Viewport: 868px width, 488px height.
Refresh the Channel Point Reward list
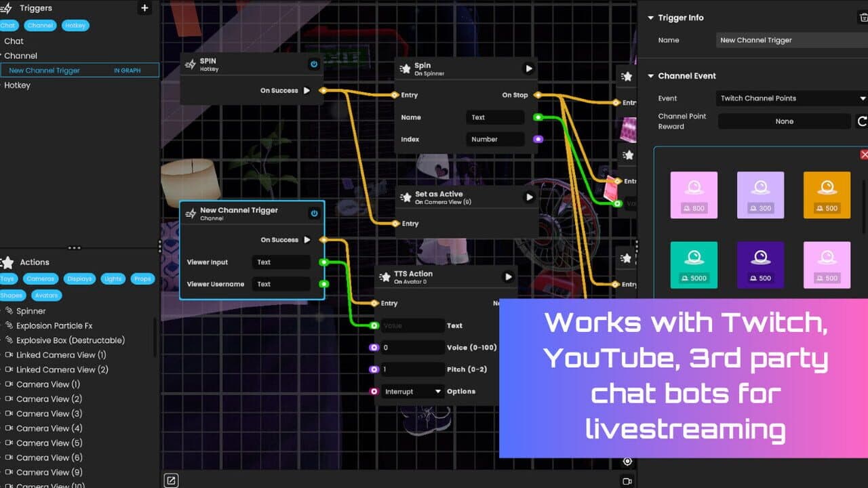click(863, 121)
